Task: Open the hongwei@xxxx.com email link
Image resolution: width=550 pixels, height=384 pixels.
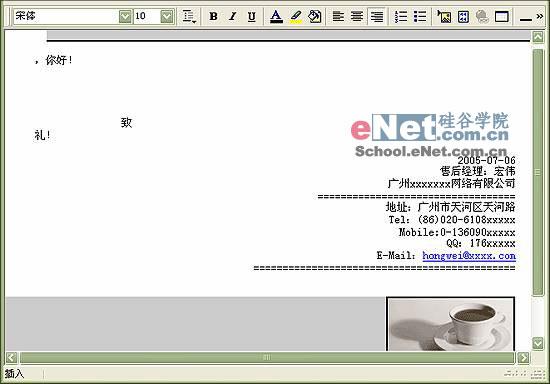Action: point(469,256)
